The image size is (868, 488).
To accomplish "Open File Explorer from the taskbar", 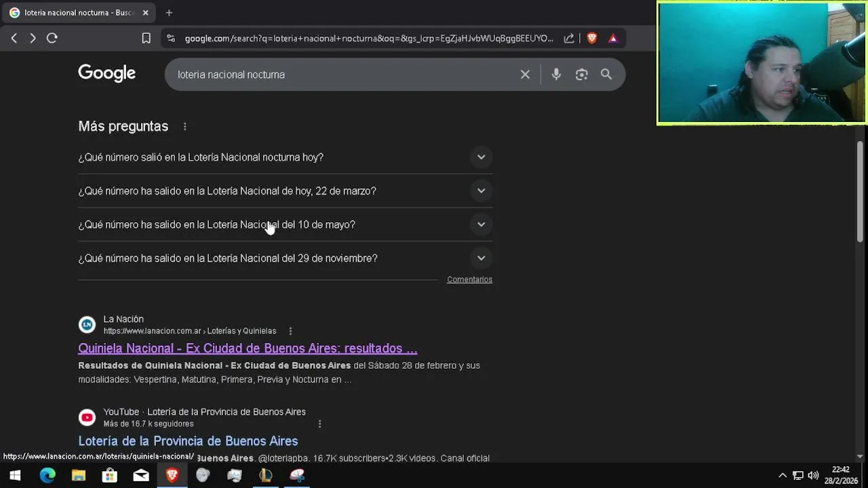I will 79,476.
